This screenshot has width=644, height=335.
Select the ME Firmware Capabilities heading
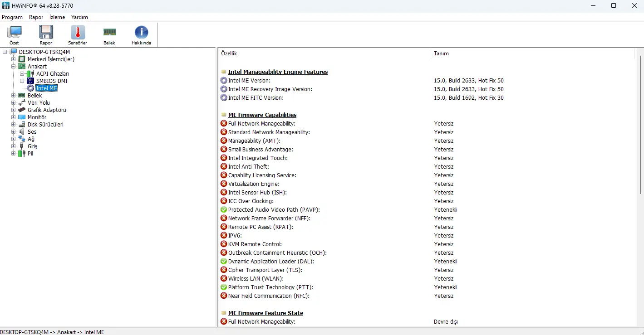[262, 115]
